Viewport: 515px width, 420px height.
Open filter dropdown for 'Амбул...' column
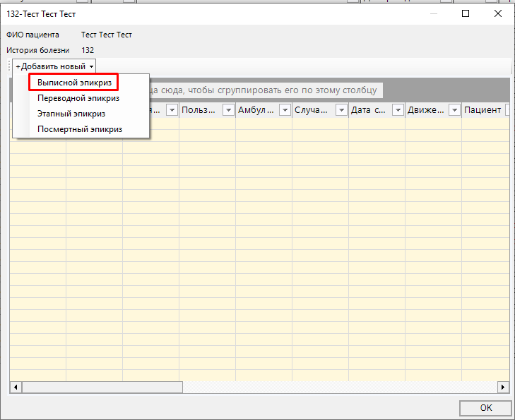[x=285, y=110]
